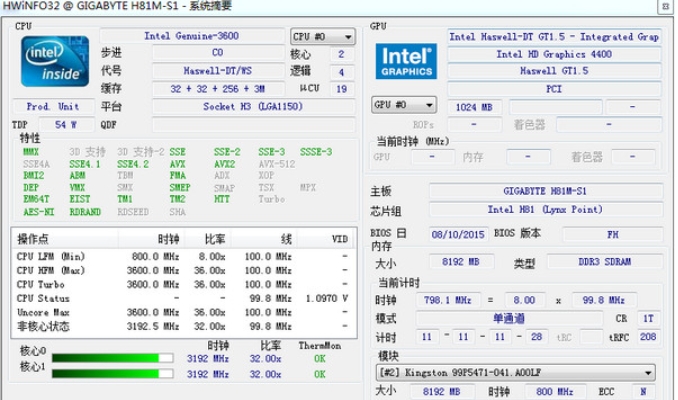Click the AES-NI feature label

click(38, 212)
